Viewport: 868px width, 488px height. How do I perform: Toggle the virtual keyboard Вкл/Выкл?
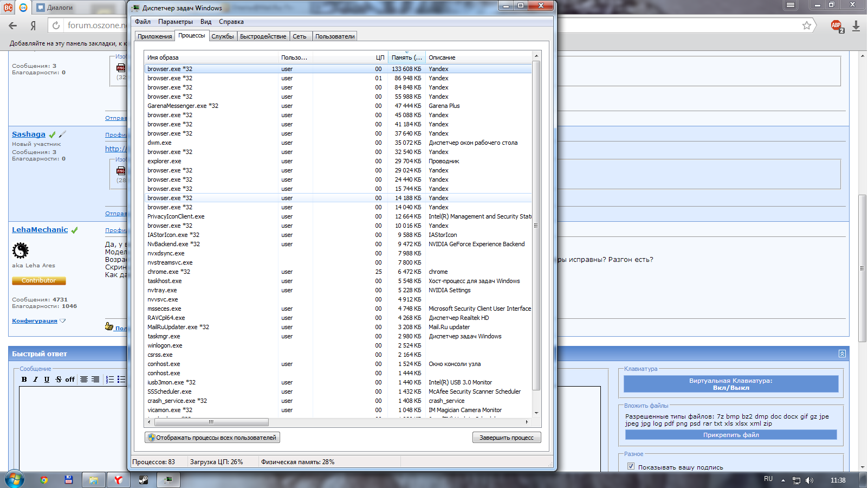coord(730,384)
